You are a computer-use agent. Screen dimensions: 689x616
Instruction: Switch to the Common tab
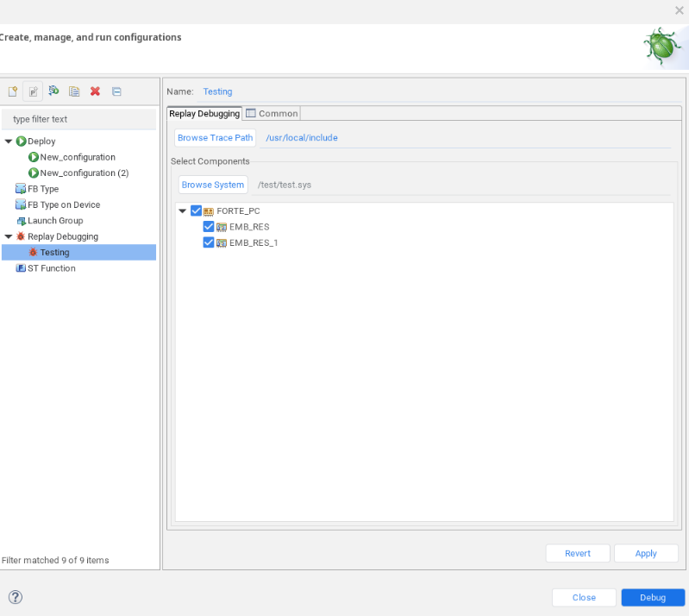(272, 113)
